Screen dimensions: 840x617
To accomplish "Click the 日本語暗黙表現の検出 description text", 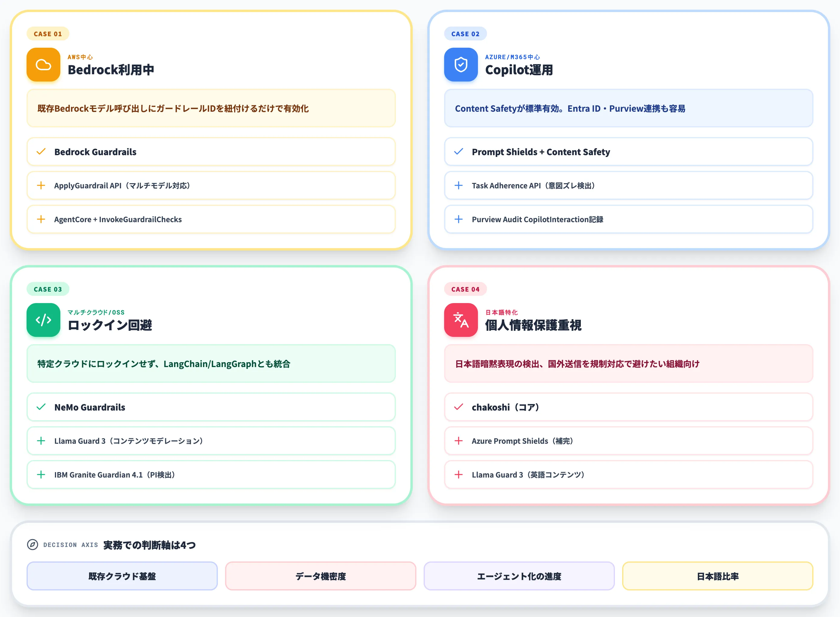I will coord(577,364).
